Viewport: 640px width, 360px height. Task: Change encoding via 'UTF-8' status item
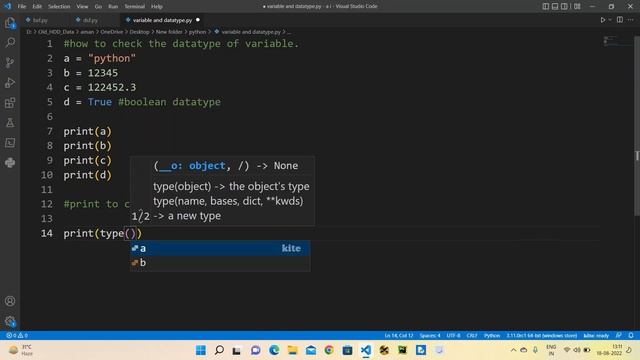[x=453, y=336]
